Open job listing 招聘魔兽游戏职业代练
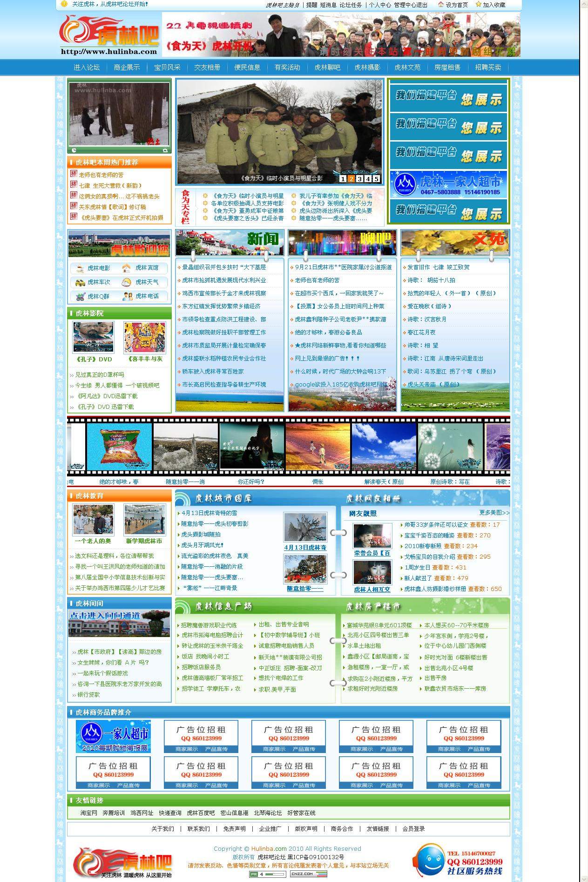This screenshot has height=882, width=588. (x=209, y=625)
